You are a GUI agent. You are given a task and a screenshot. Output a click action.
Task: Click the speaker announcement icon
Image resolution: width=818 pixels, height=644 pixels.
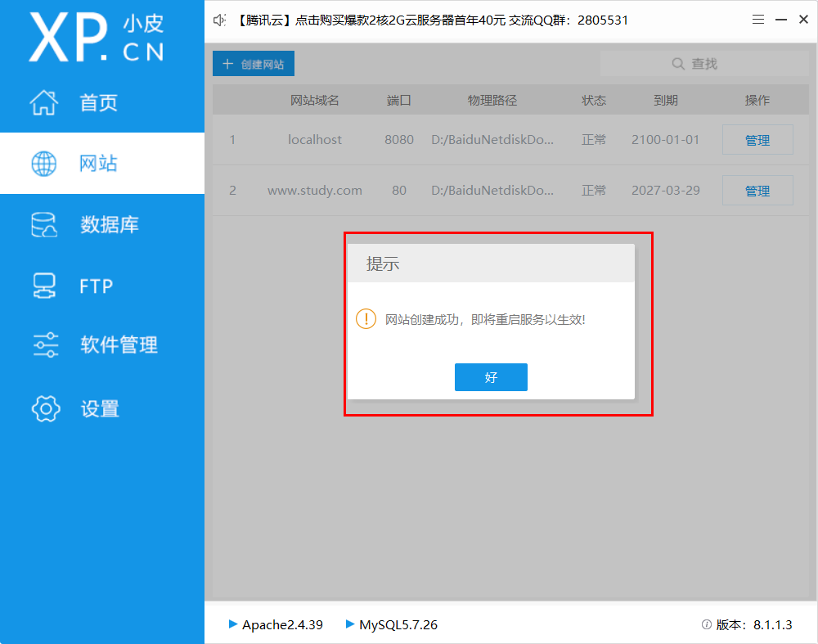219,20
